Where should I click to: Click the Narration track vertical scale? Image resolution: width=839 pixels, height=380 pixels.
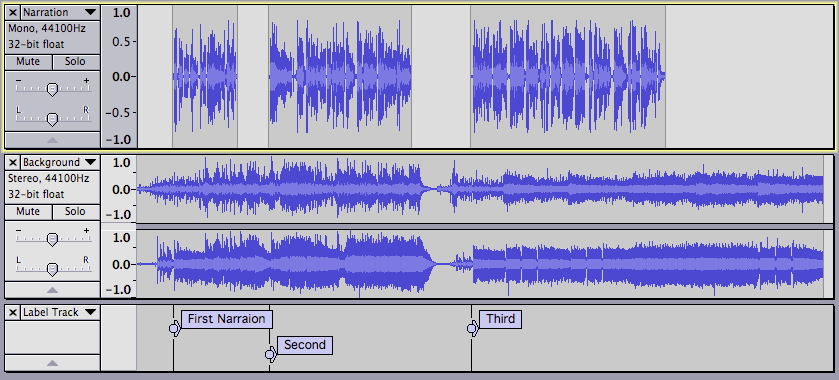point(119,77)
